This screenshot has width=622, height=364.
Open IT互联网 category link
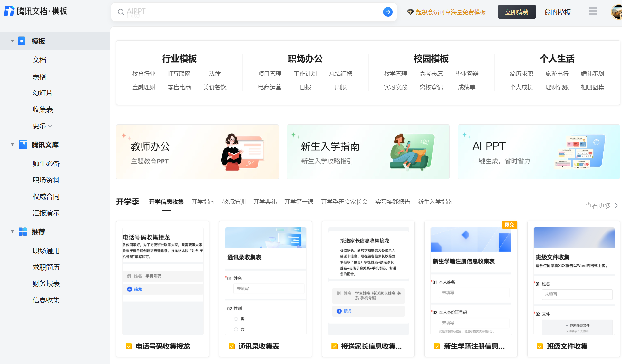(x=179, y=74)
